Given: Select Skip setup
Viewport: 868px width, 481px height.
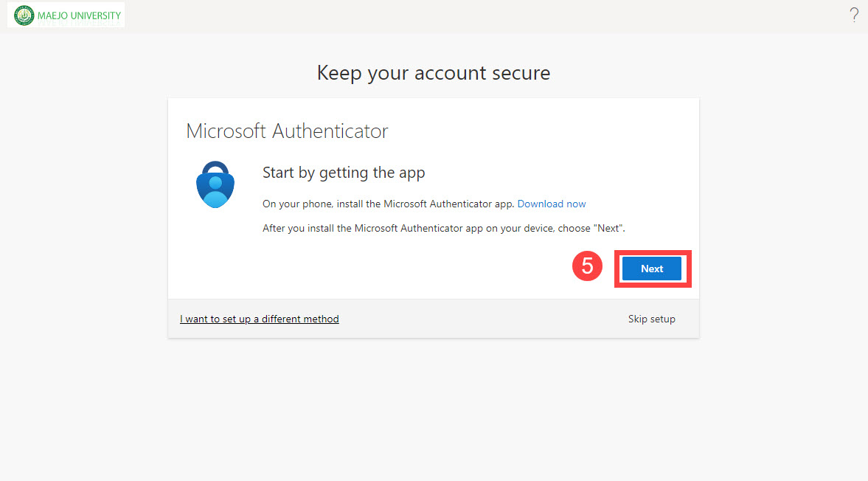Looking at the screenshot, I should click(651, 319).
